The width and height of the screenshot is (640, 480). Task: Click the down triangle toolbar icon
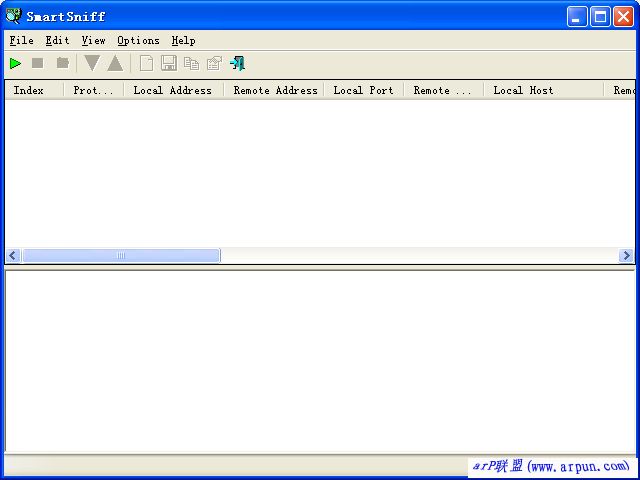pyautogui.click(x=92, y=63)
